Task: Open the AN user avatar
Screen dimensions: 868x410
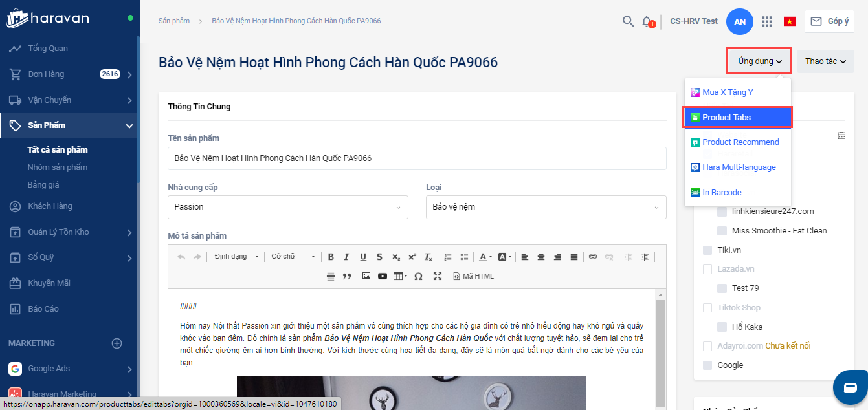Action: tap(740, 21)
